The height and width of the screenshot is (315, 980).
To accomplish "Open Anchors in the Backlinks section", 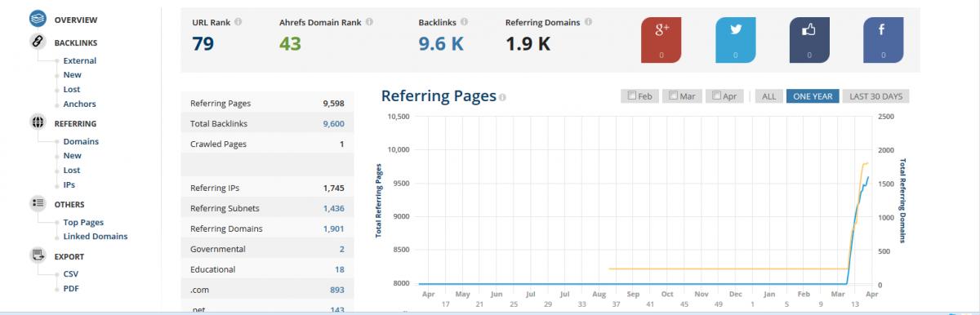I will 79,104.
